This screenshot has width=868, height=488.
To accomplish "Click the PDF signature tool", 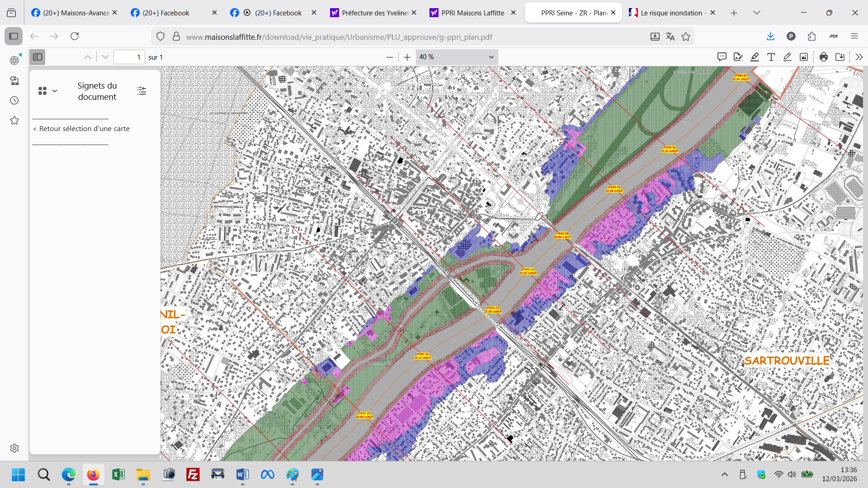I will pos(738,57).
